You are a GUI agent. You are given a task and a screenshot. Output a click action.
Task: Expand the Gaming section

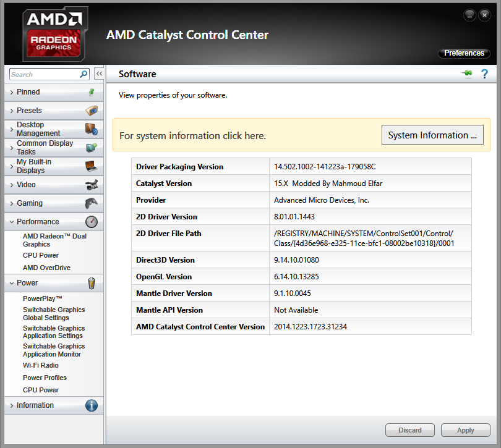coord(54,203)
